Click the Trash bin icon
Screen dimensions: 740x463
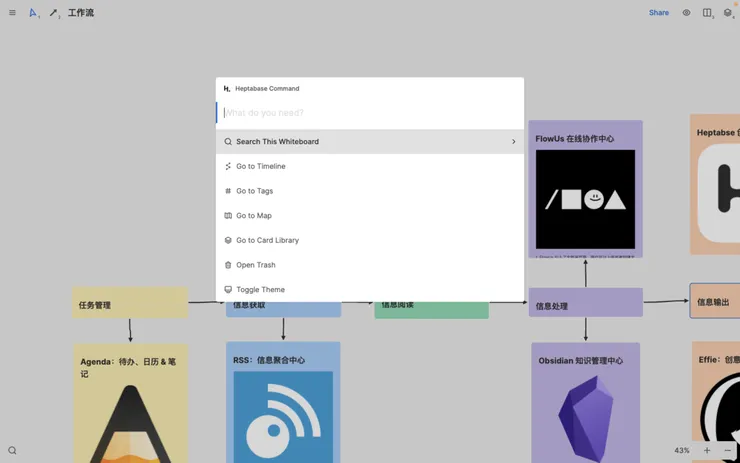228,265
